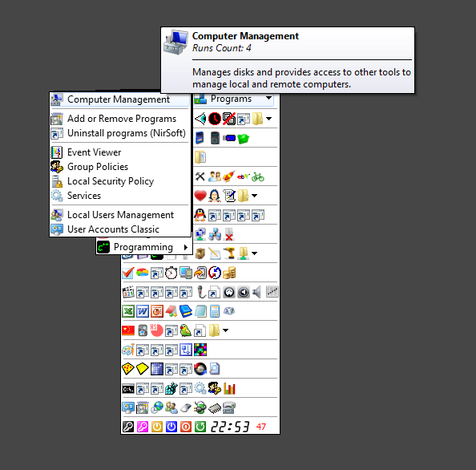Open the eBay icon
The width and height of the screenshot is (476, 470).
point(244,176)
